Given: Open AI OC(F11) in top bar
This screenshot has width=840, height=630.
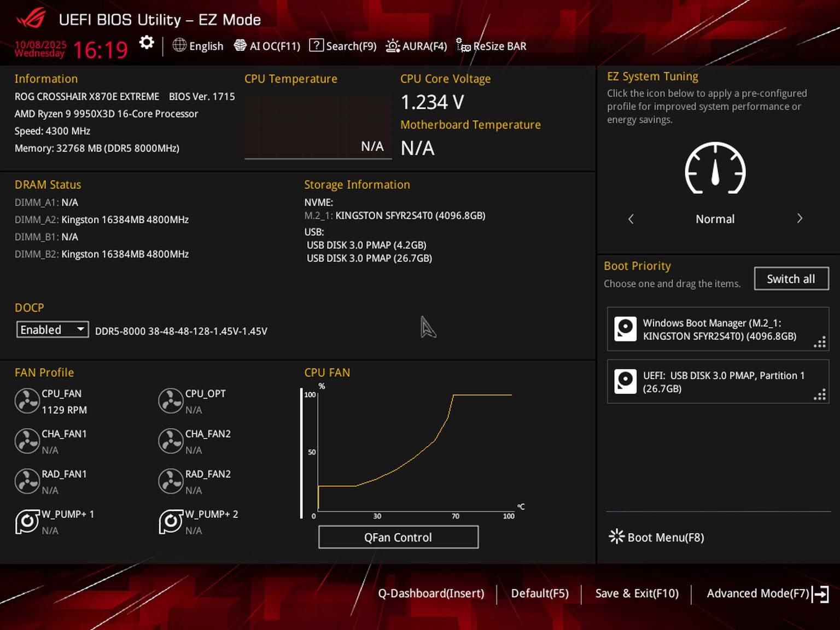Looking at the screenshot, I should coord(267,46).
